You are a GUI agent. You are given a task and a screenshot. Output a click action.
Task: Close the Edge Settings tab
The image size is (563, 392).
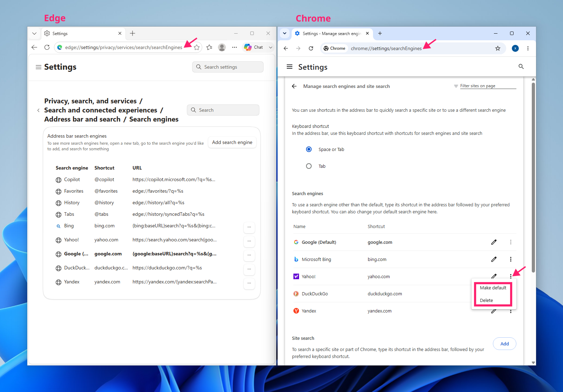click(120, 34)
